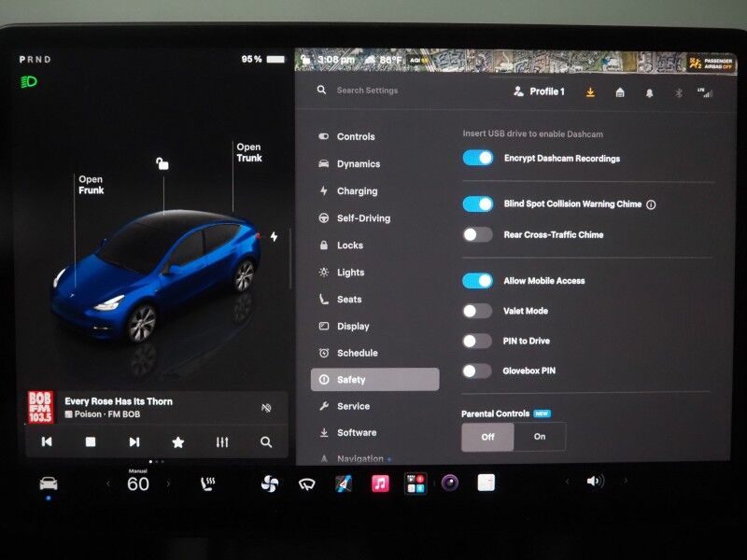Toggle Allow Mobile Access switch
747x560 pixels.
[x=477, y=281]
